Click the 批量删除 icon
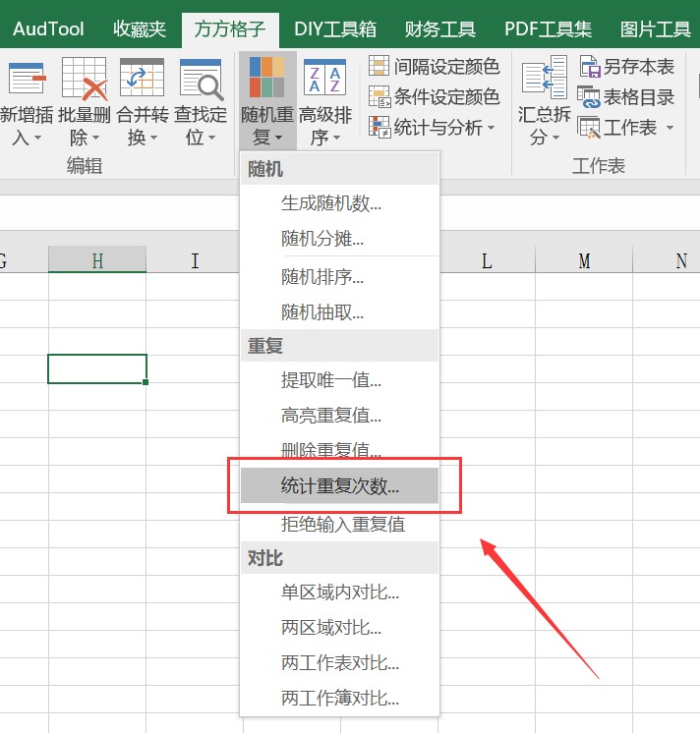Image resolution: width=700 pixels, height=733 pixels. [85, 79]
